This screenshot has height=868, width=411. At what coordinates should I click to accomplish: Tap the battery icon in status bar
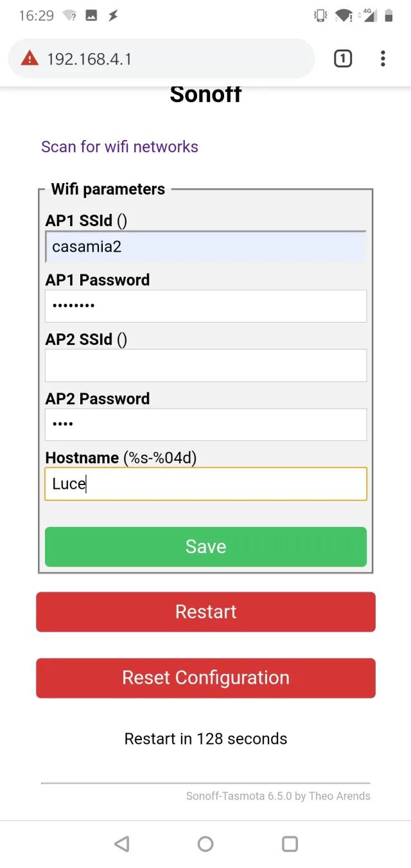point(389,16)
